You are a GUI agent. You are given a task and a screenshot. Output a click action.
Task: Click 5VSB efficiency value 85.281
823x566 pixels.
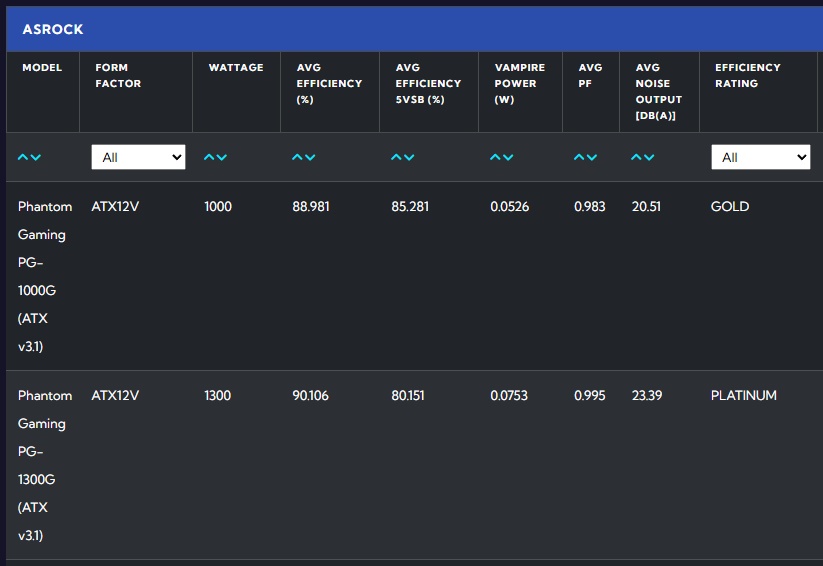(x=410, y=206)
